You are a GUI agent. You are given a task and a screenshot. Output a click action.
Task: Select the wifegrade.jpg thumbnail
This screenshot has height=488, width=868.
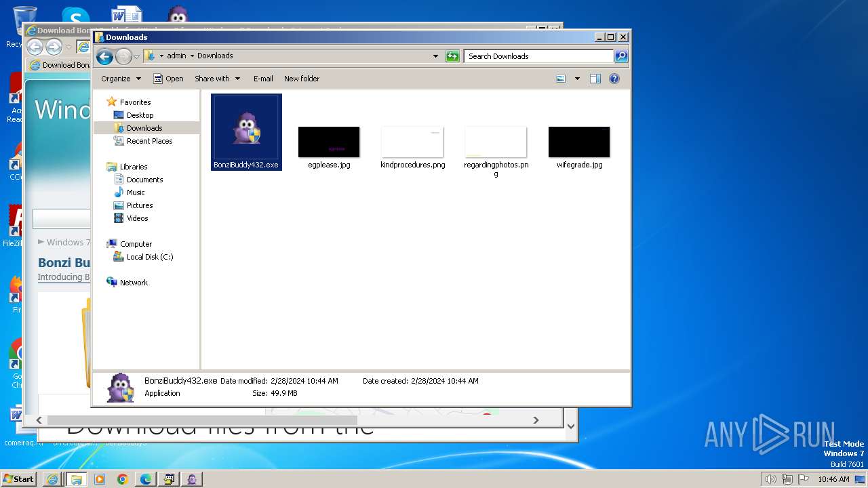pos(579,142)
